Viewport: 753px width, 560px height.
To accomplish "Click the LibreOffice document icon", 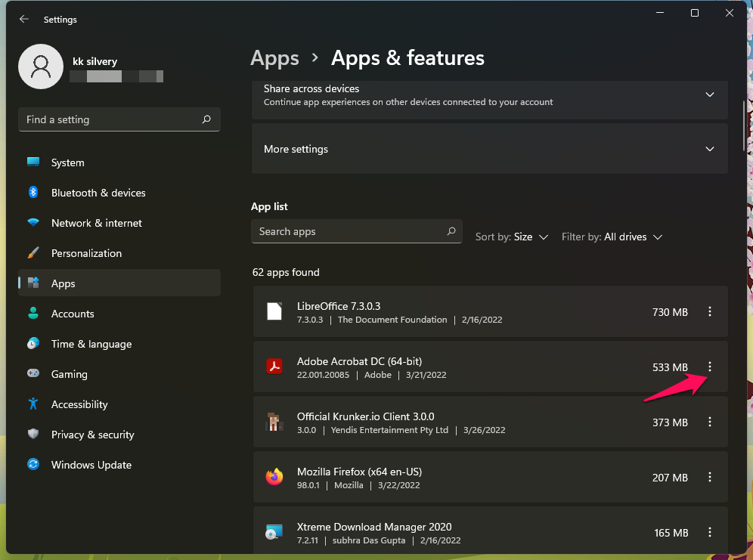I will coord(274,311).
